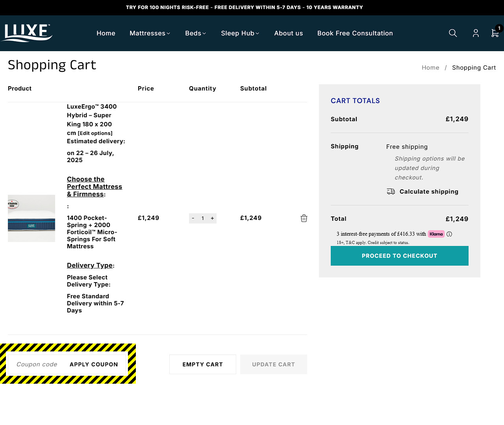Image resolution: width=504 pixels, height=425 pixels.
Task: Click the Free Standard Delivery within 5-7 Days text
Action: [x=95, y=303]
